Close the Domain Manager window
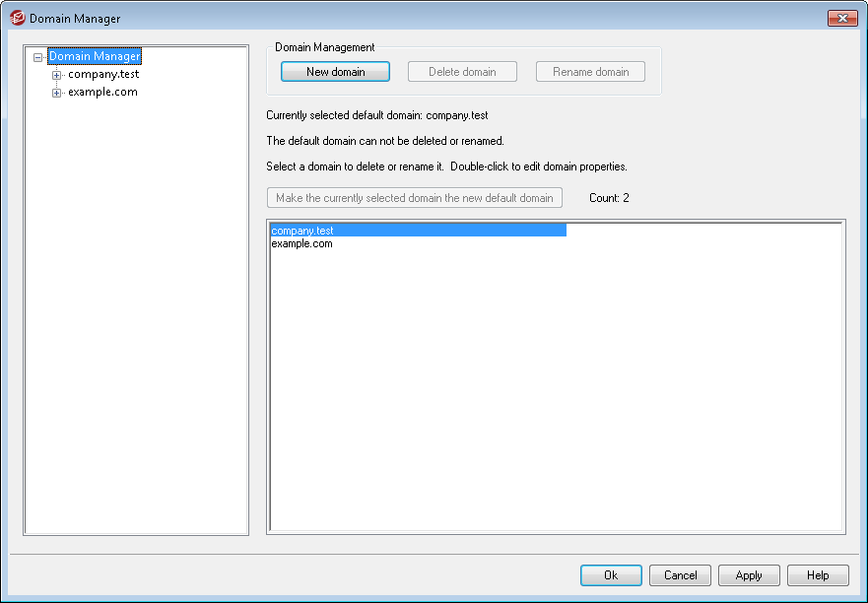The height and width of the screenshot is (603, 868). pyautogui.click(x=841, y=18)
